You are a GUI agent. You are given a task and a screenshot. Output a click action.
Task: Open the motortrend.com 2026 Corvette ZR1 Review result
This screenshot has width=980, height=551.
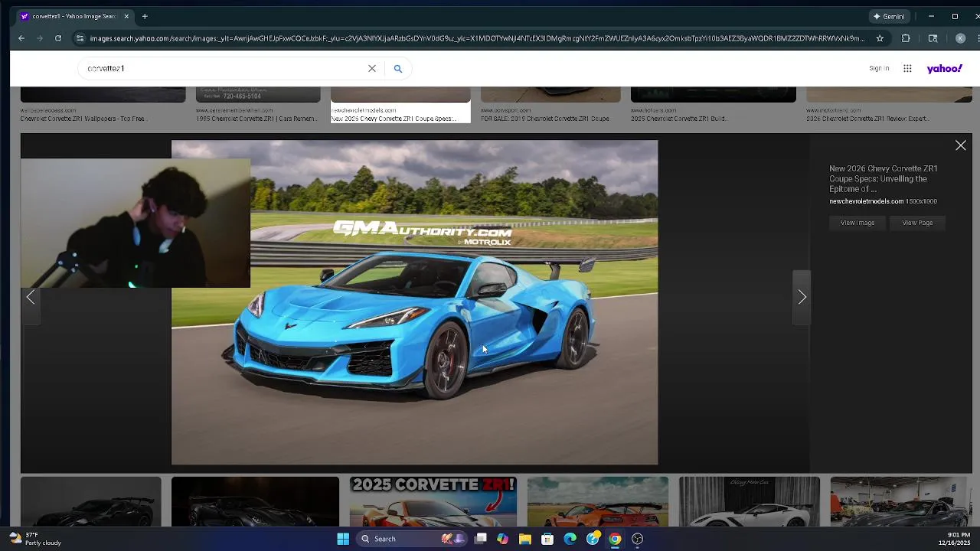pos(889,105)
